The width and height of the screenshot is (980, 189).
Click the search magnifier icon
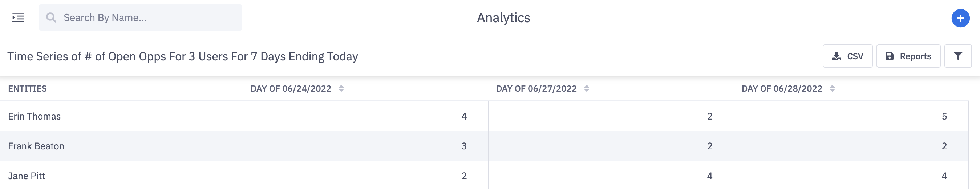[51, 17]
